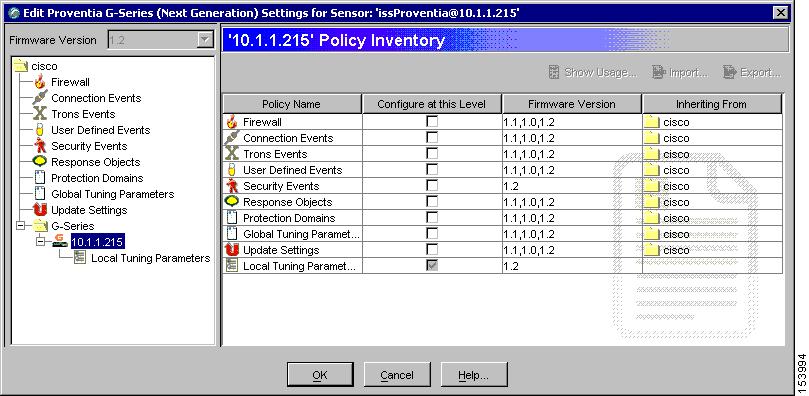Click Response Objects icon in policy table
This screenshot has width=809, height=396.
pos(232,201)
